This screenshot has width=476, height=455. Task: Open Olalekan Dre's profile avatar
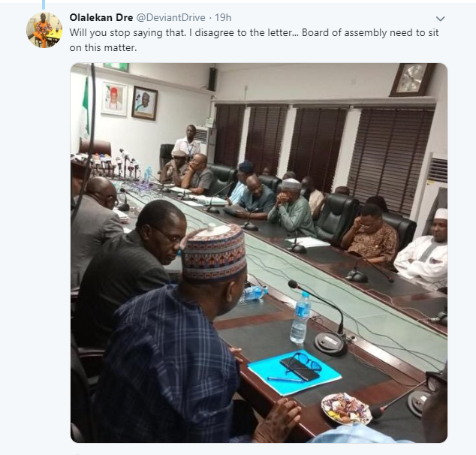[x=44, y=30]
